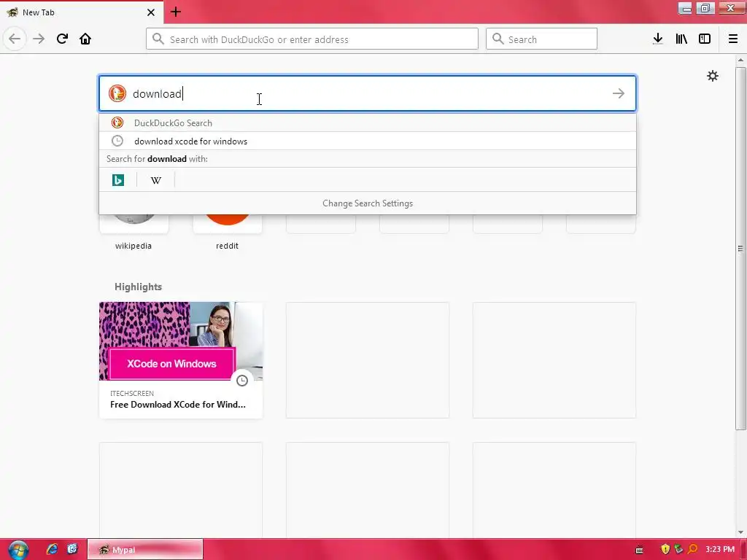Toggle the sidebar panel icon
The height and width of the screenshot is (560, 747).
(705, 39)
